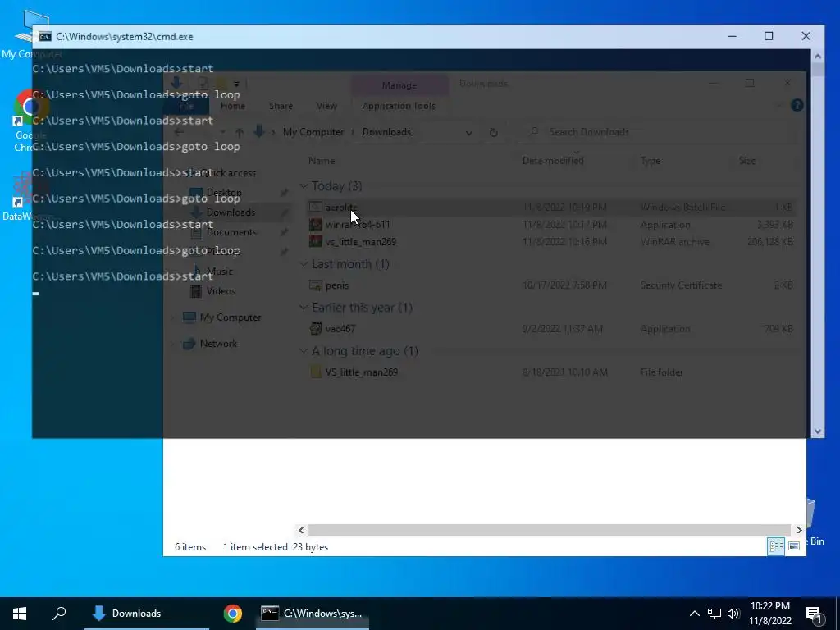The width and height of the screenshot is (840, 630).
Task: Select My Computer in navigation pane
Action: [x=231, y=317]
